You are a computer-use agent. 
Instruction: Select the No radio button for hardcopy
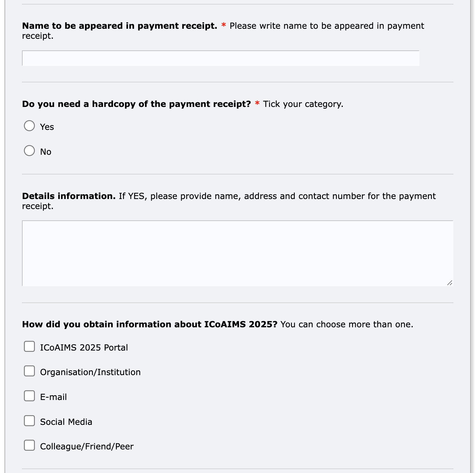click(x=29, y=151)
